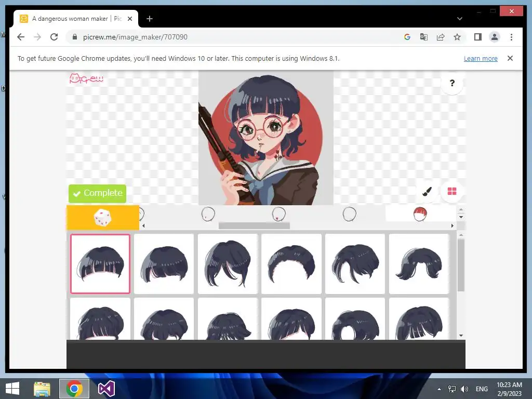Open a new browser tab

[x=149, y=19]
